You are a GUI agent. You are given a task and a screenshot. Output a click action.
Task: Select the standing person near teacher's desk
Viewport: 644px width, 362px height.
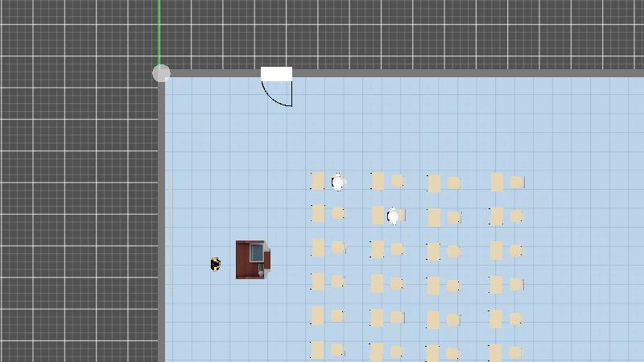point(216,264)
